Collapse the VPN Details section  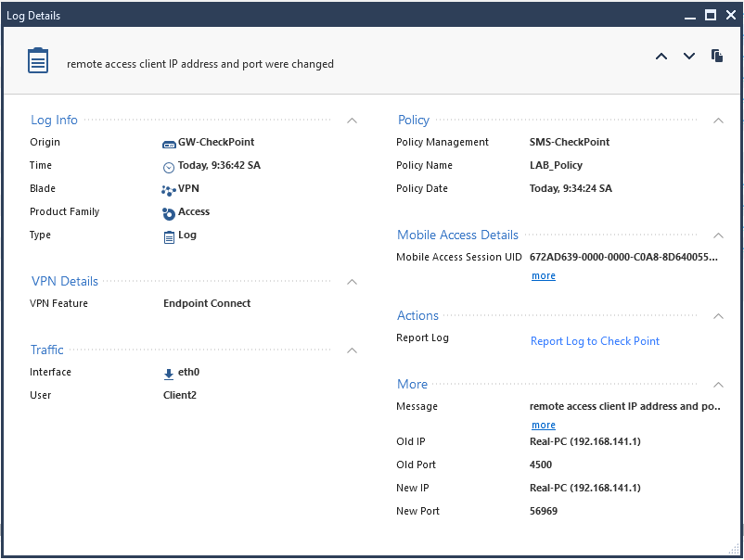pos(352,282)
